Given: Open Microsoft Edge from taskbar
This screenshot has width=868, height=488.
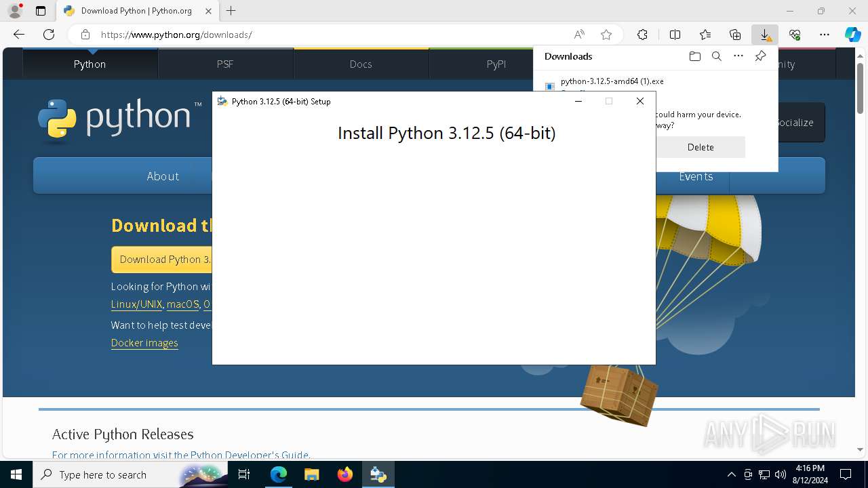Looking at the screenshot, I should click(279, 474).
